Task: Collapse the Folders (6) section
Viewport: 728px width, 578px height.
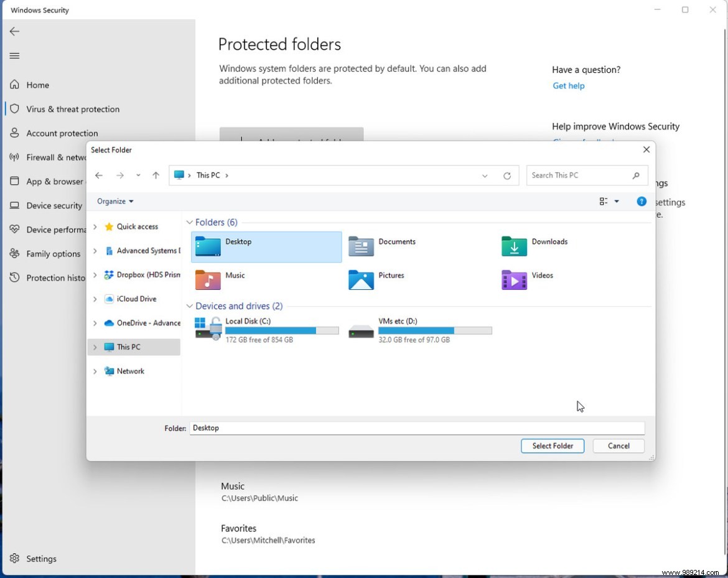Action: pyautogui.click(x=189, y=222)
